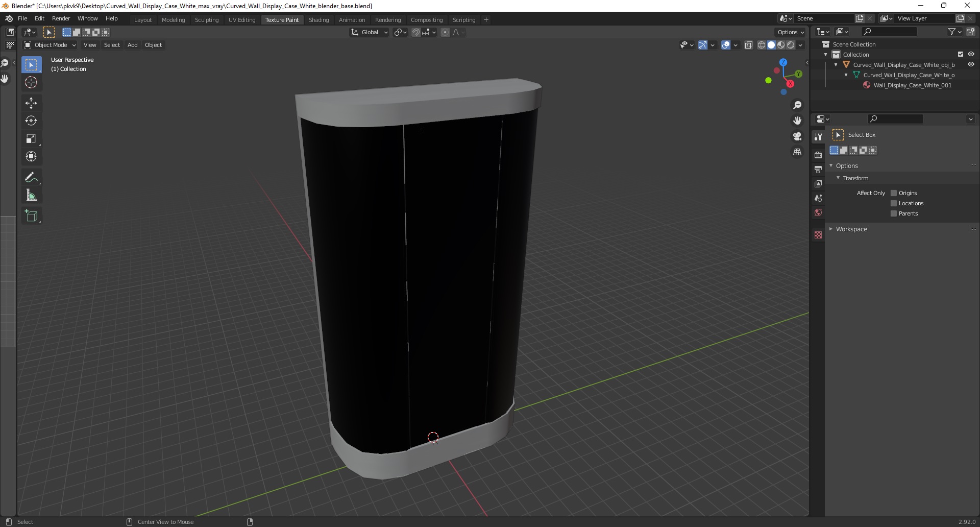
Task: Select Wall_Display_Case_White_001 material in outliner
Action: (x=912, y=85)
